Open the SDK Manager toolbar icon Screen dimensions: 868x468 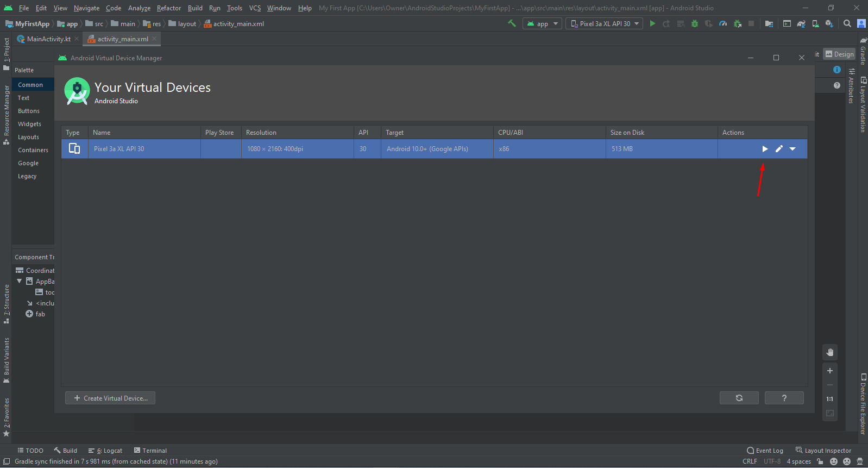tap(829, 24)
